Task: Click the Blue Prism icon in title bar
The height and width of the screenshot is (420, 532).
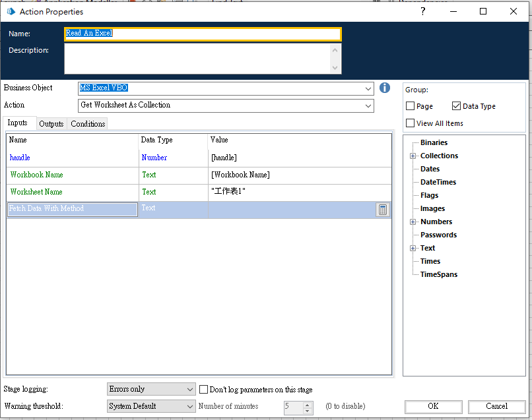Action: tap(11, 11)
